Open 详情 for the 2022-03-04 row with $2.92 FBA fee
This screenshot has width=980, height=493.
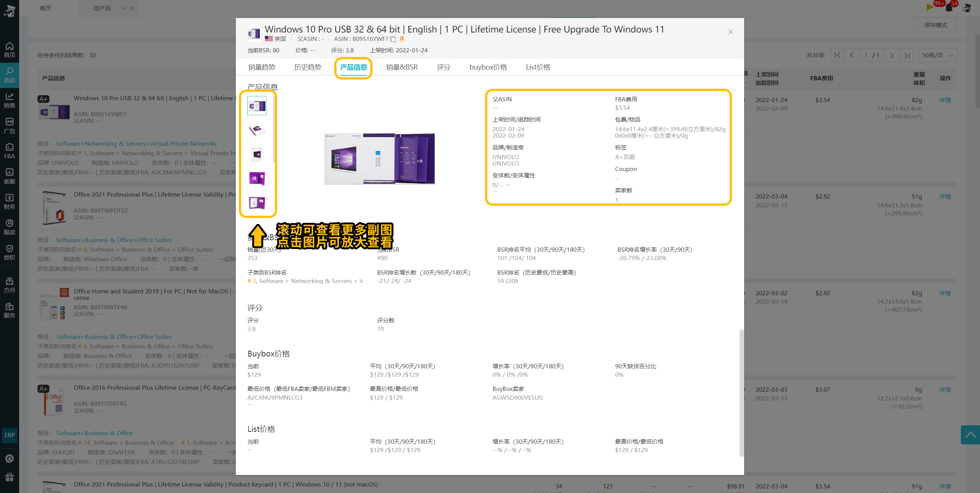coord(945,197)
